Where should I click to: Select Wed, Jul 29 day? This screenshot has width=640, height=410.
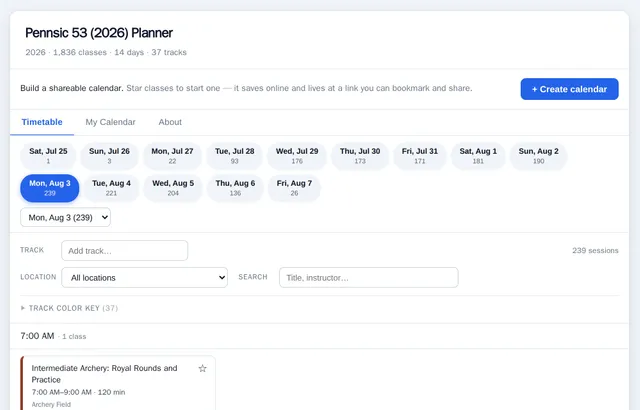(297, 156)
